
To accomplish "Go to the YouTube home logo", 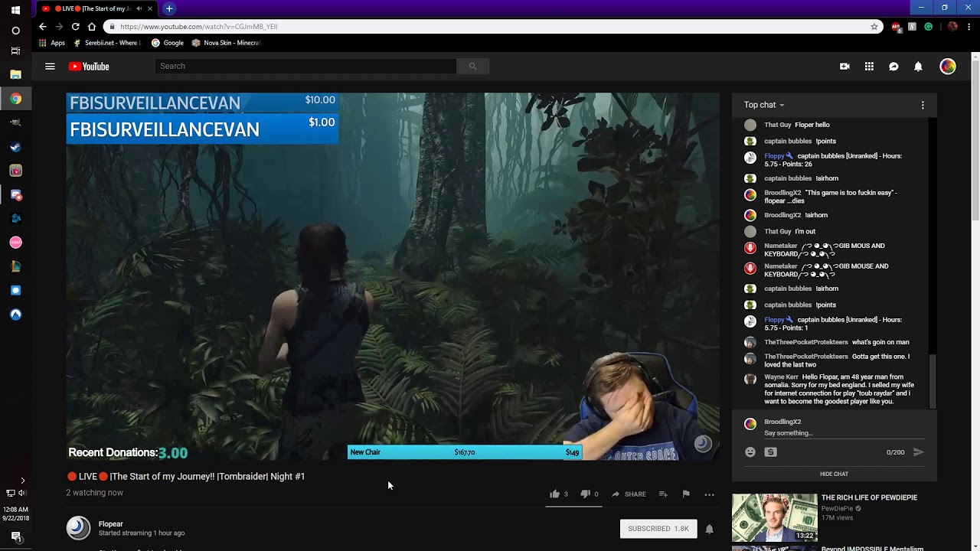I will pos(89,67).
